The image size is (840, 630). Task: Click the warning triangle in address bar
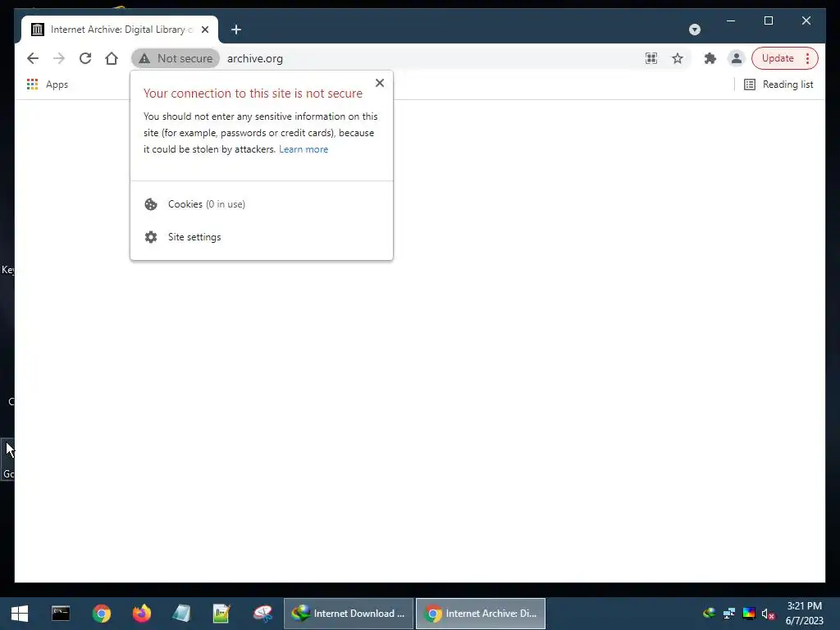[144, 58]
